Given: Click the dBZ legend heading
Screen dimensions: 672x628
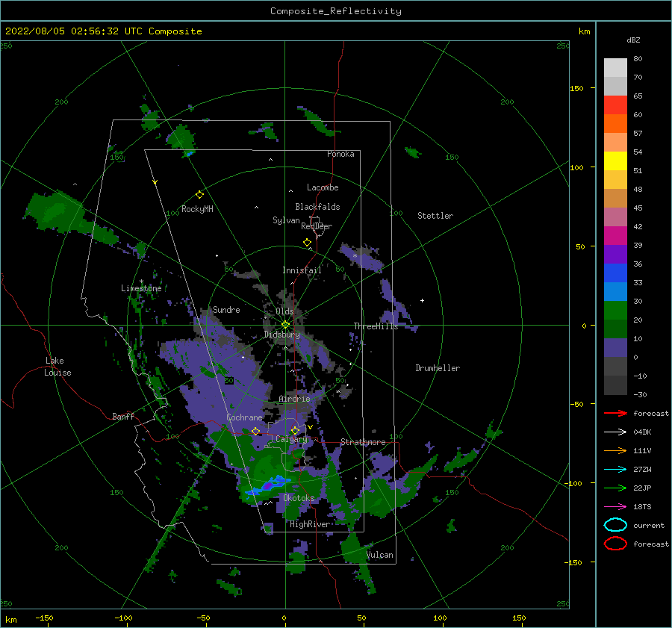Looking at the screenshot, I should pos(633,40).
